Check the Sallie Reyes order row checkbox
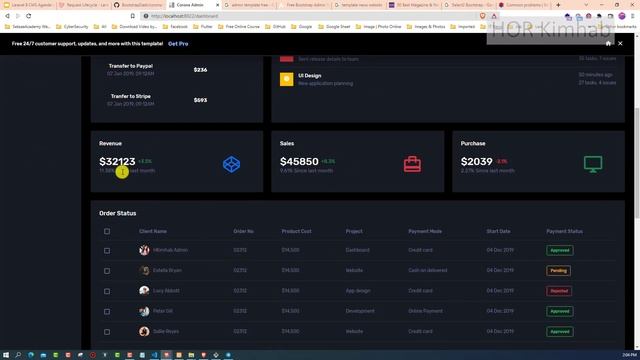 coord(107,332)
